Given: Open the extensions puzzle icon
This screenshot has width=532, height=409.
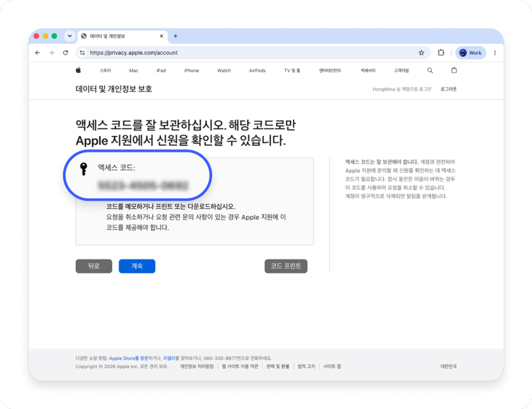Looking at the screenshot, I should [x=440, y=52].
